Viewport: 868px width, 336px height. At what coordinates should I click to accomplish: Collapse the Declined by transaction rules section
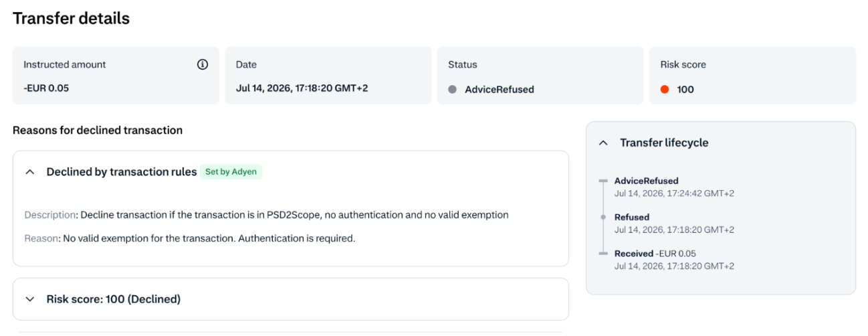click(x=29, y=172)
